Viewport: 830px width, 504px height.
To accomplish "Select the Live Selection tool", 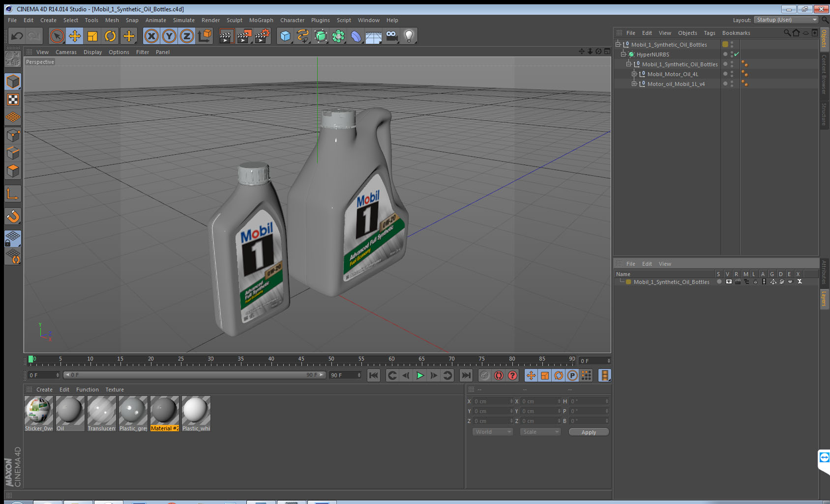I will coord(57,36).
